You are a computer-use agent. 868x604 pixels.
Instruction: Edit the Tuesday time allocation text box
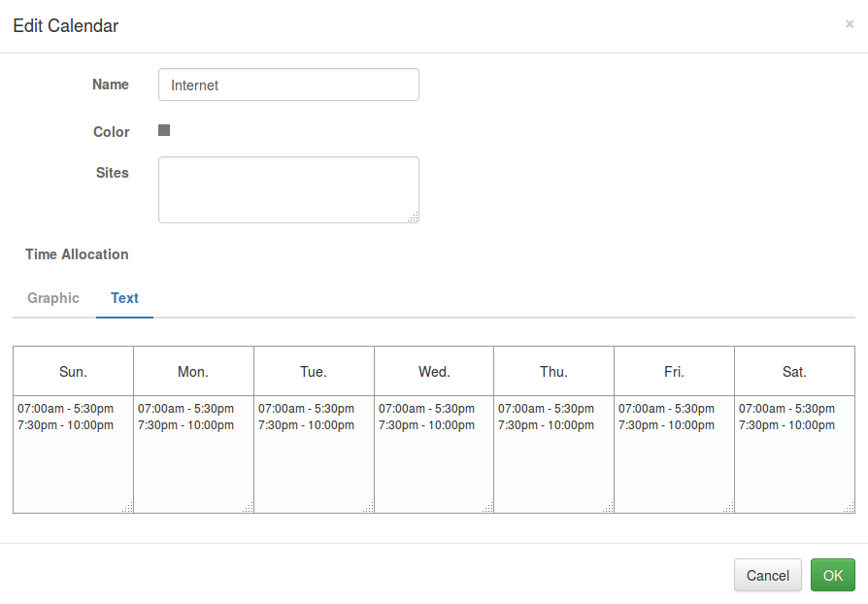[x=314, y=453]
